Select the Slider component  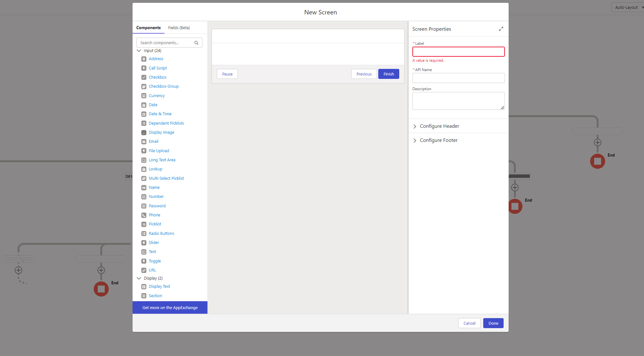pos(154,243)
